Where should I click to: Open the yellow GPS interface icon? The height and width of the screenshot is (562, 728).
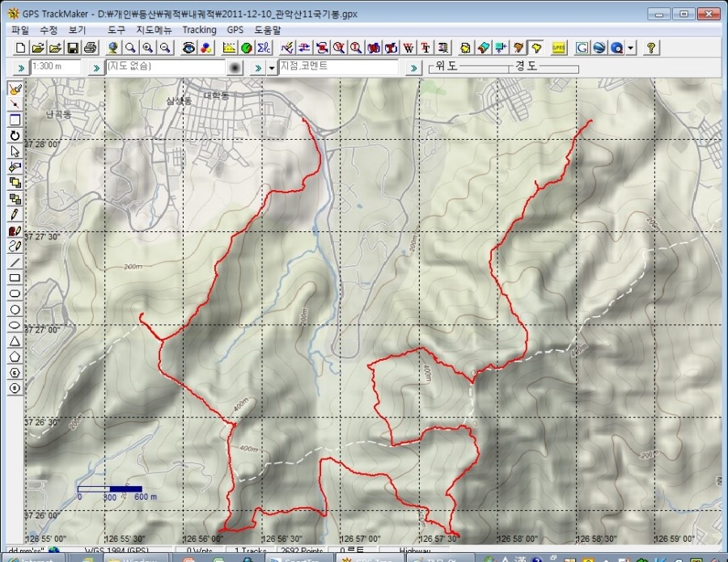tap(558, 48)
